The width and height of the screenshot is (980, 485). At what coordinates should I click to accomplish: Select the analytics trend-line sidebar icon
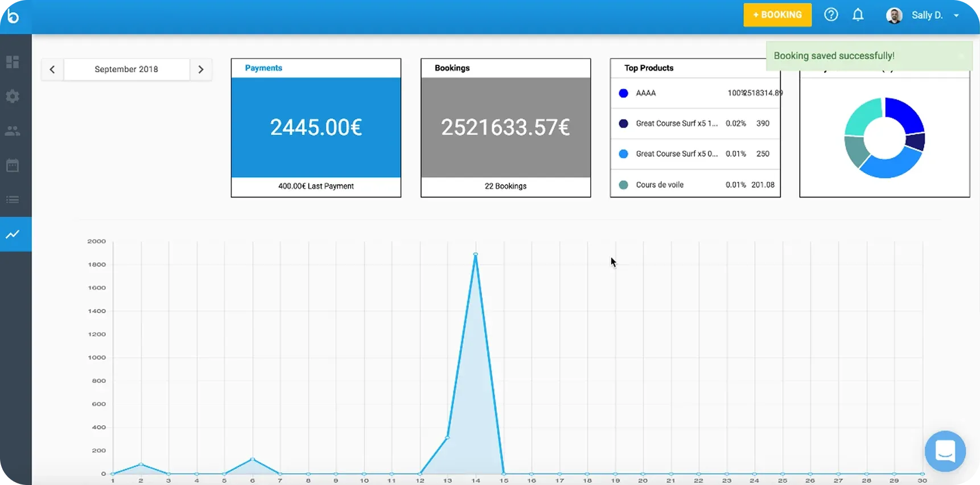pos(13,234)
